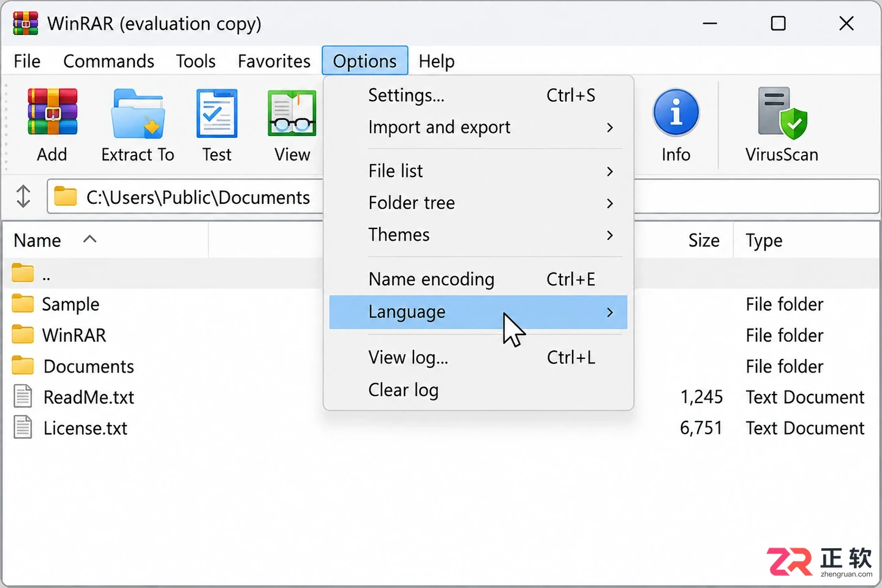Click the up-one-level arrow icon
The height and width of the screenshot is (588, 882).
[23, 197]
